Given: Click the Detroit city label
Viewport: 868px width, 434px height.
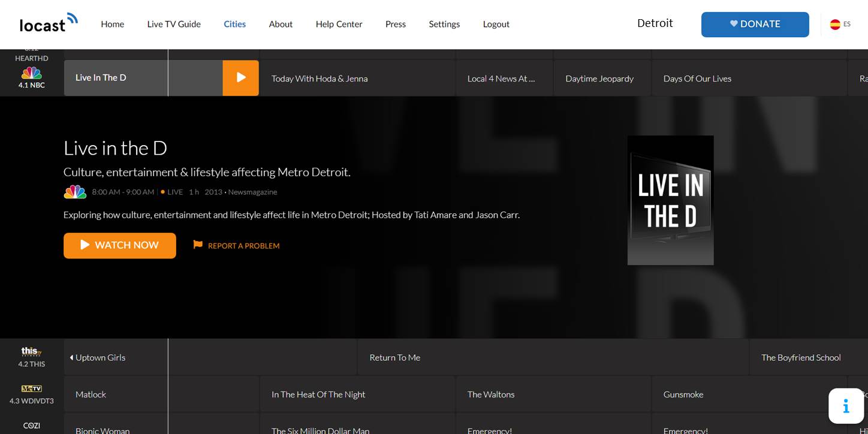Looking at the screenshot, I should pos(655,23).
